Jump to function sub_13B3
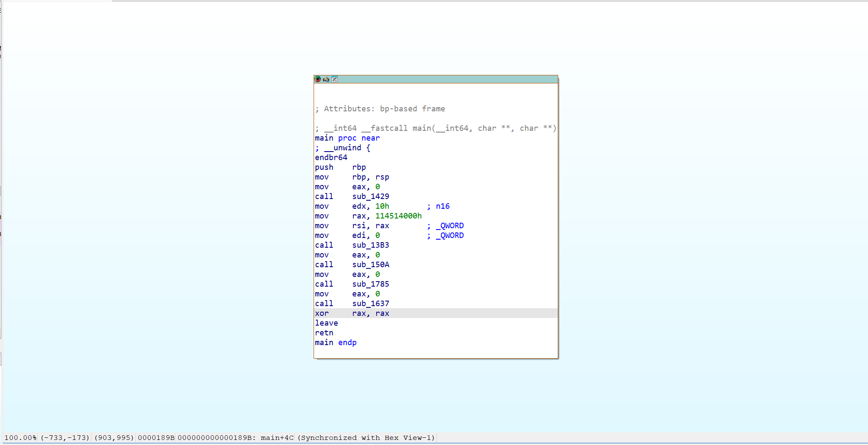 click(x=370, y=245)
